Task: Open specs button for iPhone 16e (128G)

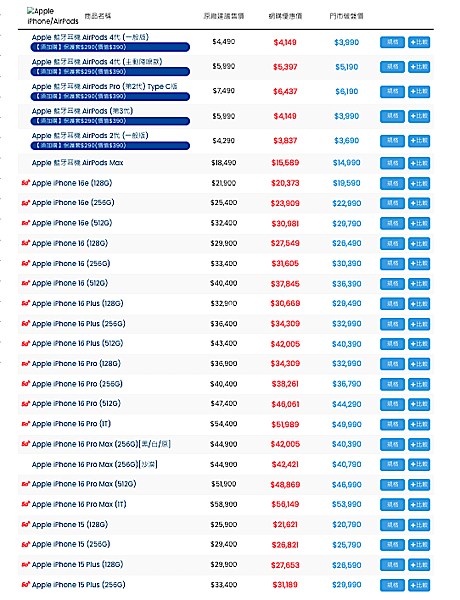Action: click(x=392, y=183)
